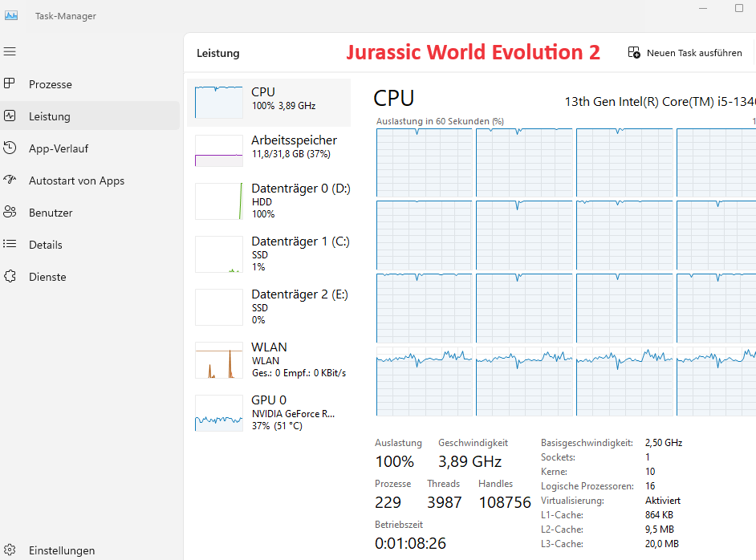Select the Arbeitsspeicher memory entry
The image size is (756, 560).
coord(269,150)
